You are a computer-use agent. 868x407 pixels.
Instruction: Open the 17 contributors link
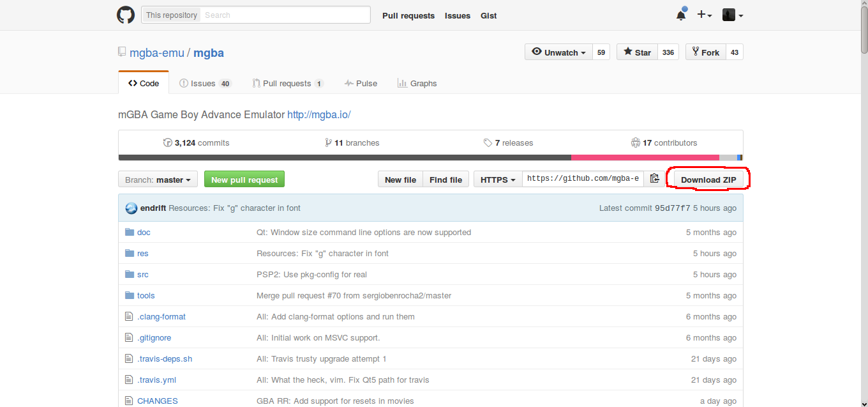click(x=664, y=142)
